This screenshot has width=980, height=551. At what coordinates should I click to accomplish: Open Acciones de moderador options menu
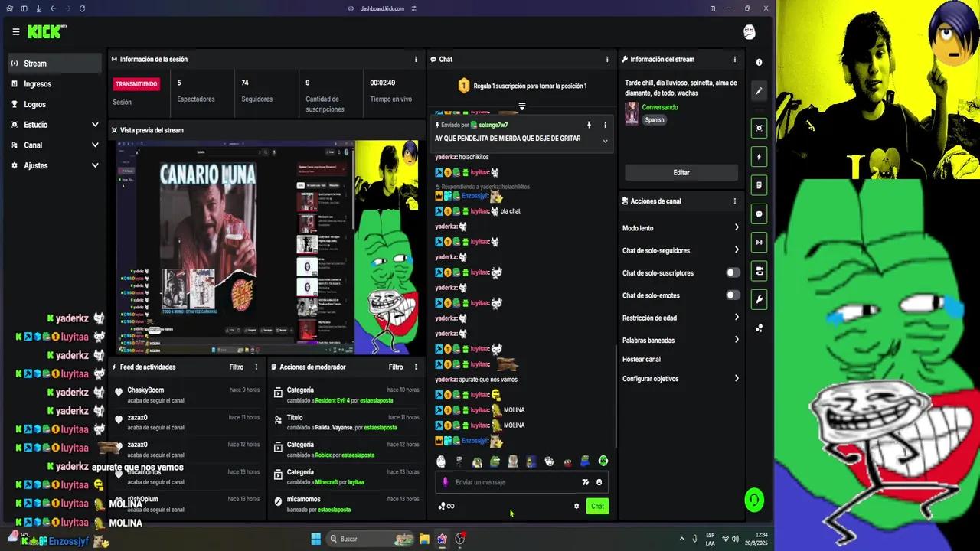(x=416, y=367)
